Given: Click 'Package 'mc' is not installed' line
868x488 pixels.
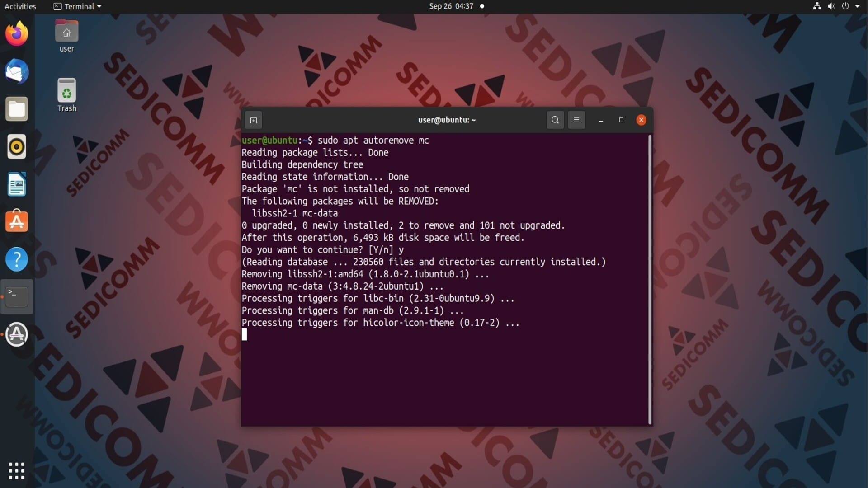Looking at the screenshot, I should click(x=355, y=189).
